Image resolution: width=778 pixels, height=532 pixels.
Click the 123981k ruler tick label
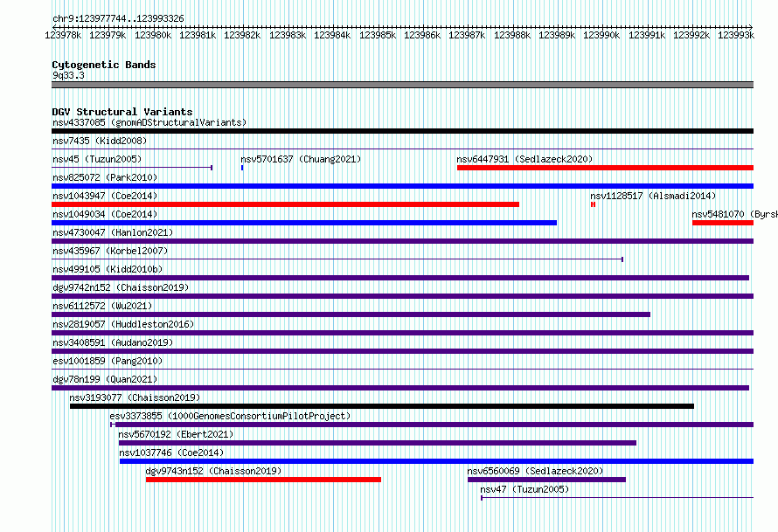198,35
